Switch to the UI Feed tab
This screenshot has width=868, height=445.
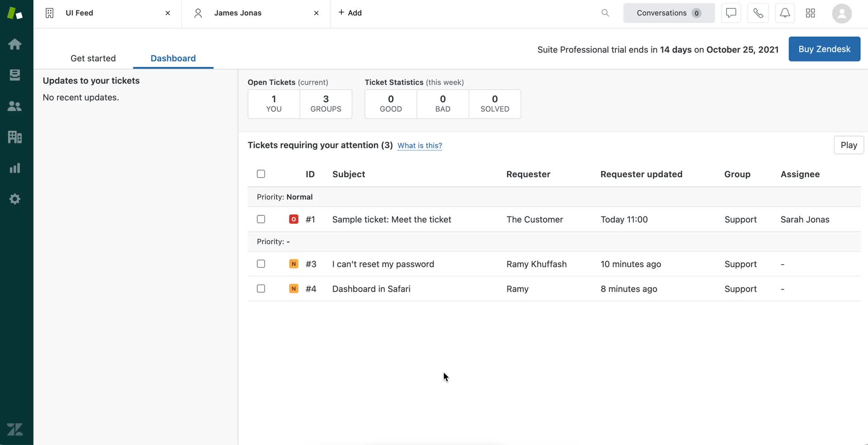pyautogui.click(x=108, y=13)
